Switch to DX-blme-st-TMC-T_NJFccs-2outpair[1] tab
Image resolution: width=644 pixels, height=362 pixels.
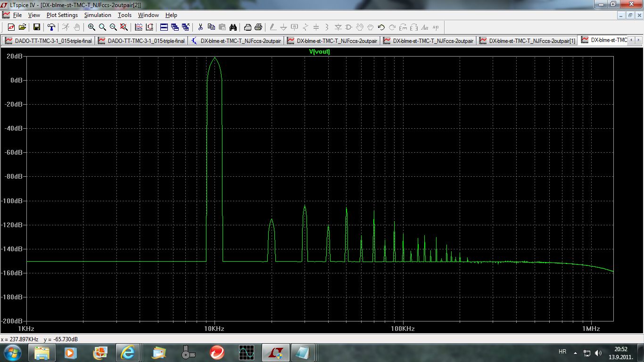point(528,41)
